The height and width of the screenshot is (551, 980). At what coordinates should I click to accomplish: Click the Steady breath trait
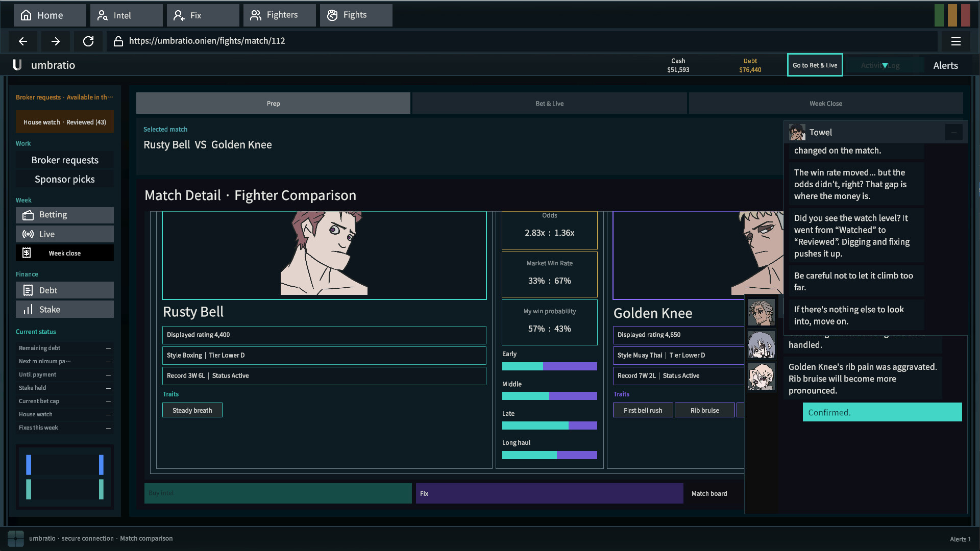(x=192, y=410)
